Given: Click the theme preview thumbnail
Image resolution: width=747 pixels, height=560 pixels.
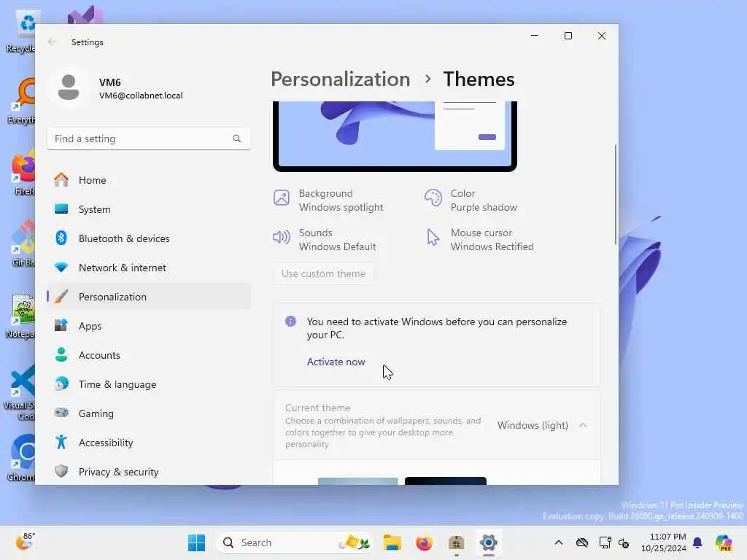Looking at the screenshot, I should pos(395,136).
